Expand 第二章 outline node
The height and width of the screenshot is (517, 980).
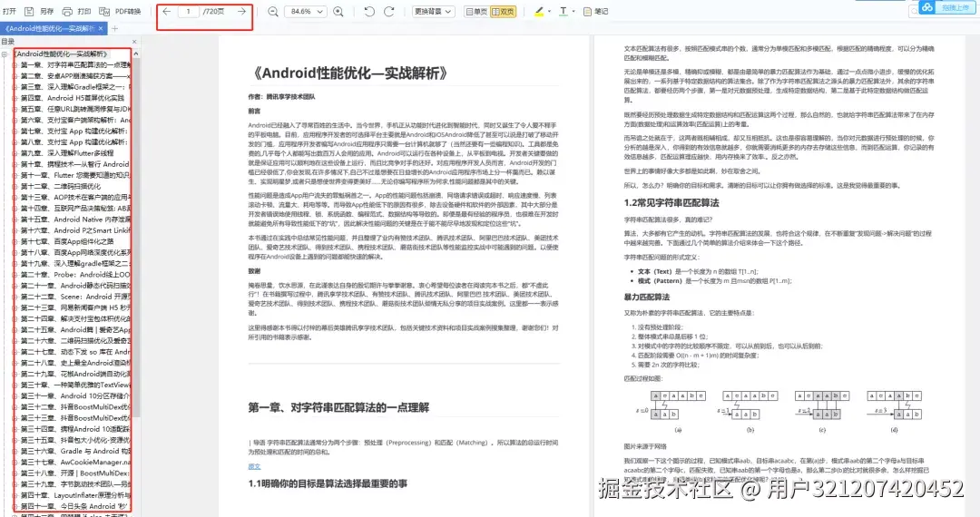coord(15,75)
